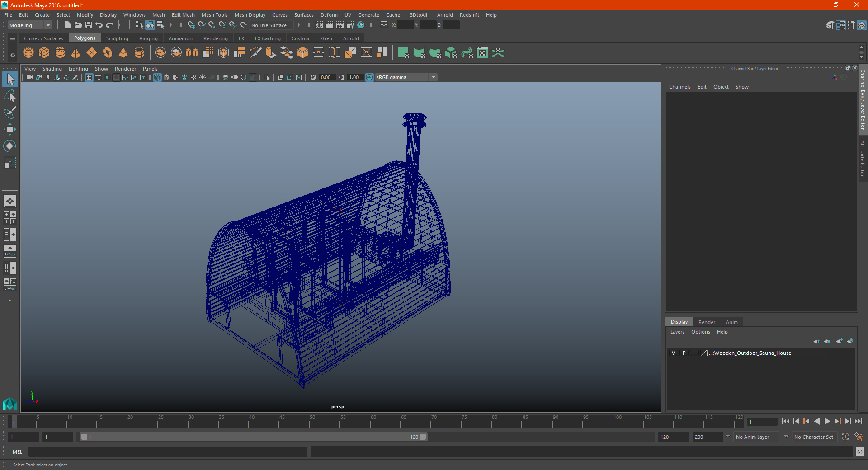Screen dimensions: 868x470
Task: Click the viewport gamma value field 1.00
Action: (354, 77)
